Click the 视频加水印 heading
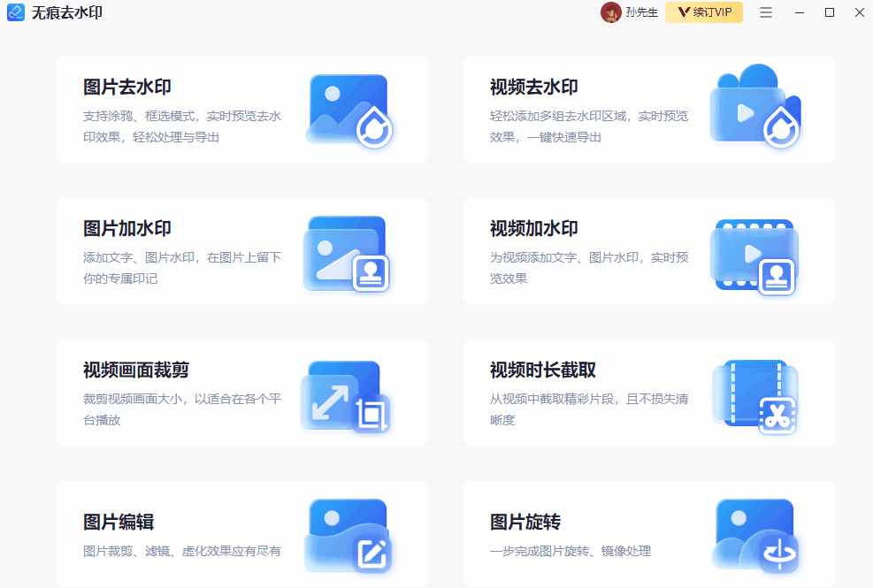873x588 pixels. pyautogui.click(x=534, y=228)
